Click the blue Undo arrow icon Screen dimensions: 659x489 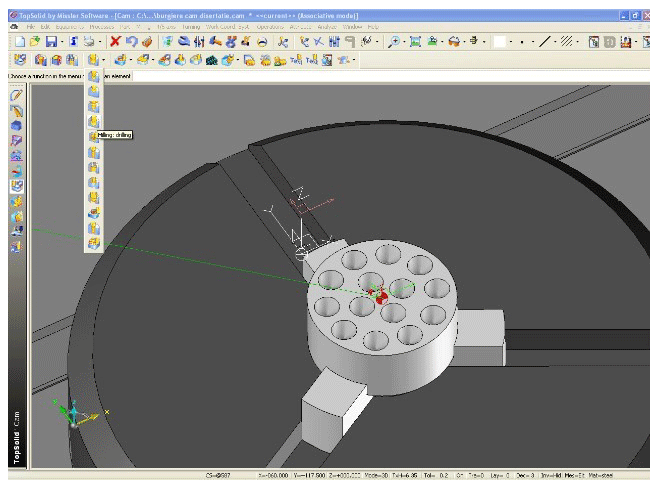tap(132, 42)
